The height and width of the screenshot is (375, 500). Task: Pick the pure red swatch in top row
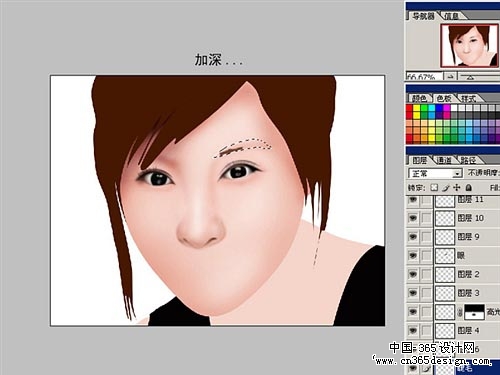[409, 108]
